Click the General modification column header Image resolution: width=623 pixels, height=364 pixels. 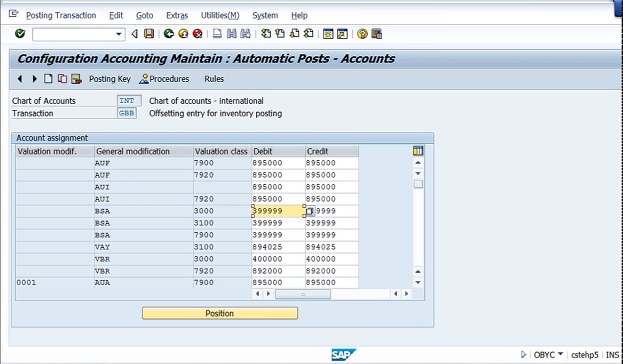point(144,151)
